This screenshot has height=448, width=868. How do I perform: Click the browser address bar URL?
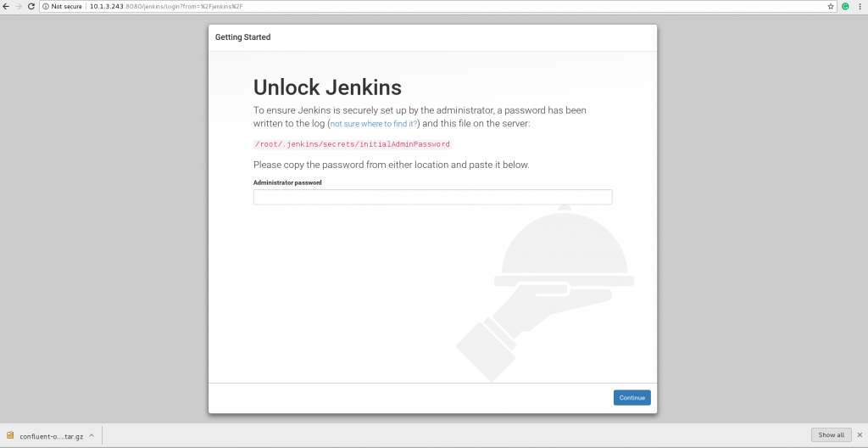click(166, 7)
